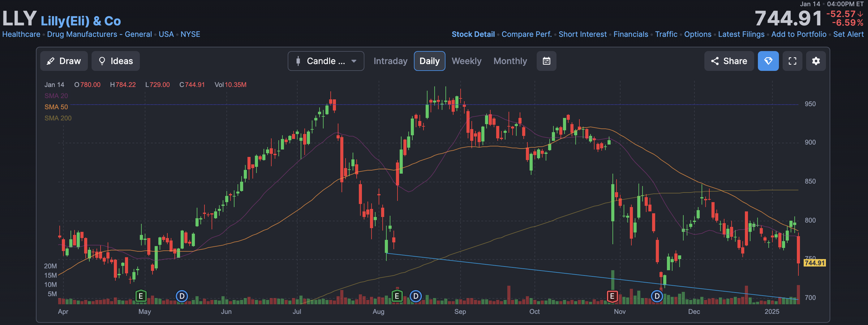Open the Latest Filings link

coord(741,34)
